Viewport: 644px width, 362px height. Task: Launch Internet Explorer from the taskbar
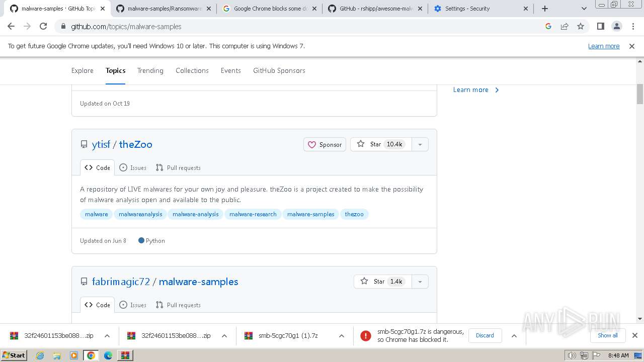(40, 355)
